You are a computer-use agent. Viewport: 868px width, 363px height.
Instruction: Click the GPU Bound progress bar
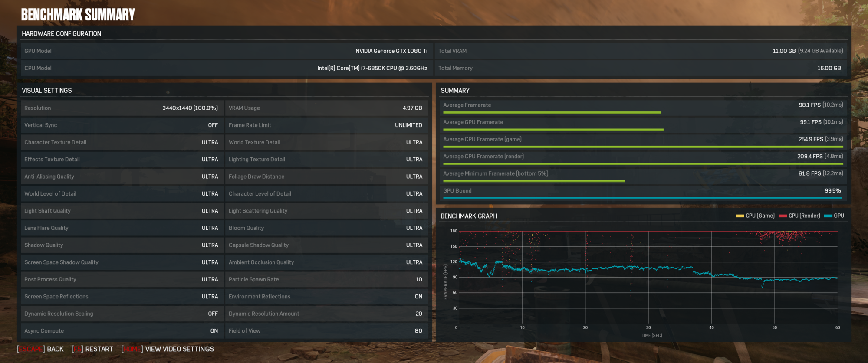642,198
